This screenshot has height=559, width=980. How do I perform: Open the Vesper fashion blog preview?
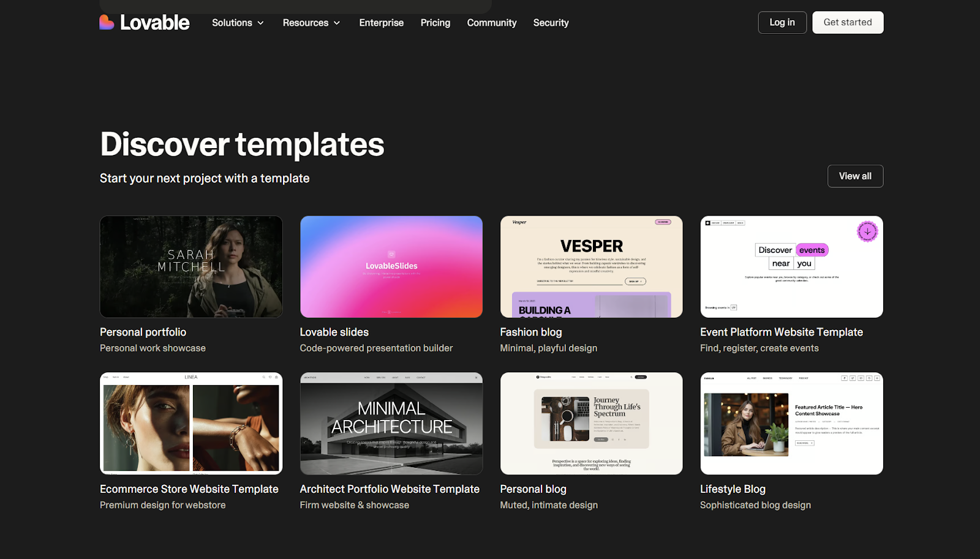click(591, 266)
